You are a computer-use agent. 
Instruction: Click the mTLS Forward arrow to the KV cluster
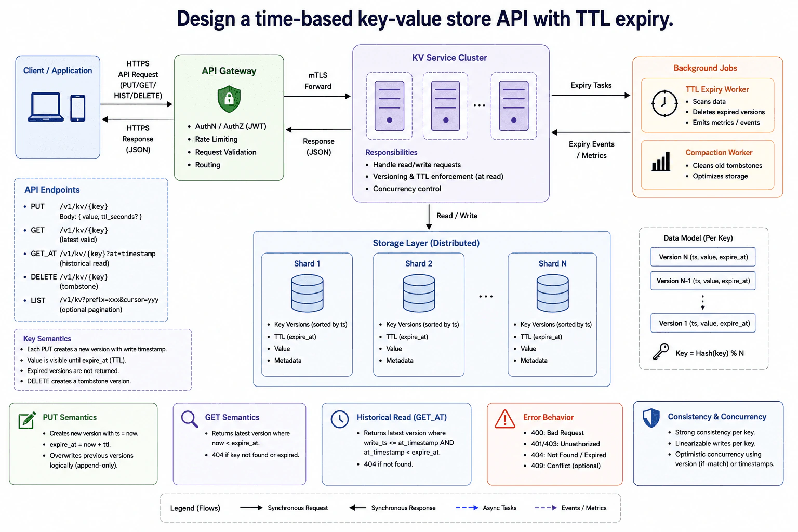tap(318, 96)
